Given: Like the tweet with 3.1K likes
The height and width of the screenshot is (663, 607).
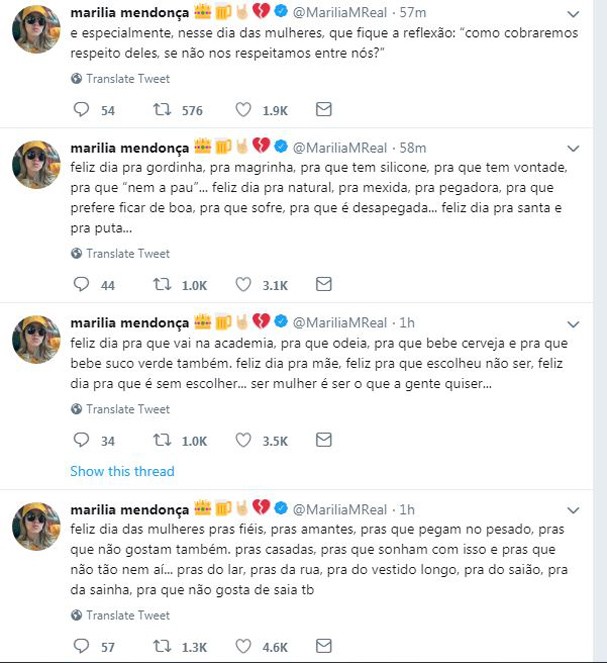Looking at the screenshot, I should 243,285.
